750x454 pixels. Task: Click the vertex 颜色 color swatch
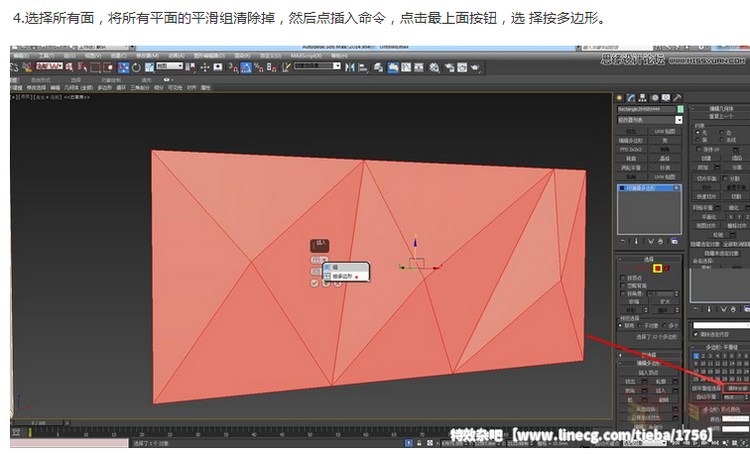(x=736, y=419)
